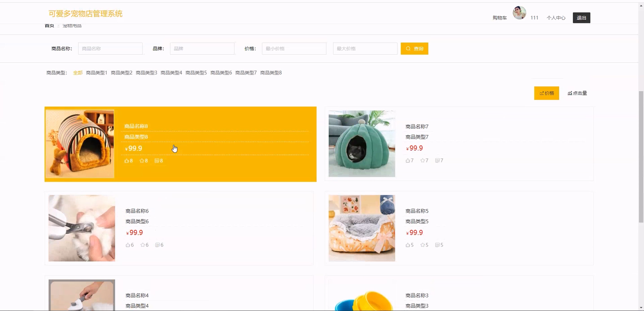Click the user avatar picture
The height and width of the screenshot is (311, 644).
(519, 13)
